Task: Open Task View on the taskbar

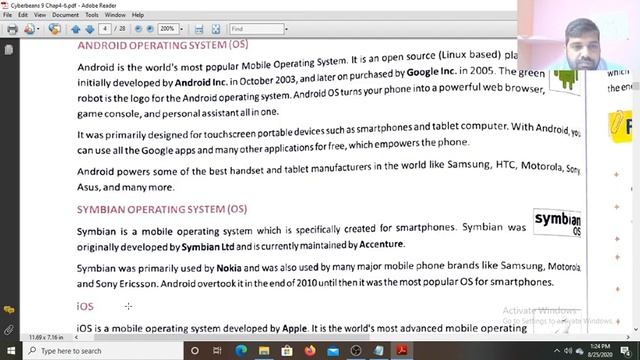Action: (217, 351)
